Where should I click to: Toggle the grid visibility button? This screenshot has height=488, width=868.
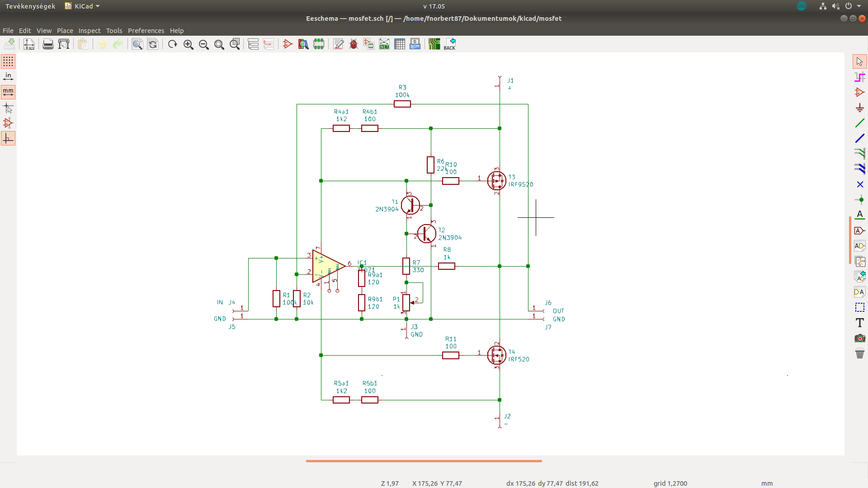pos(8,61)
